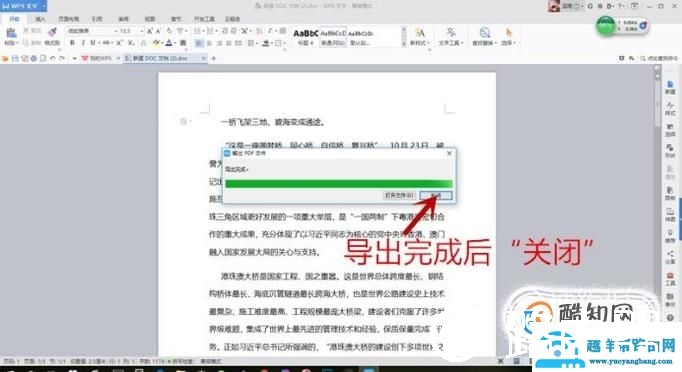The image size is (682, 372).
Task: Click the print icon in quick toolbar
Action: [x=33, y=58]
